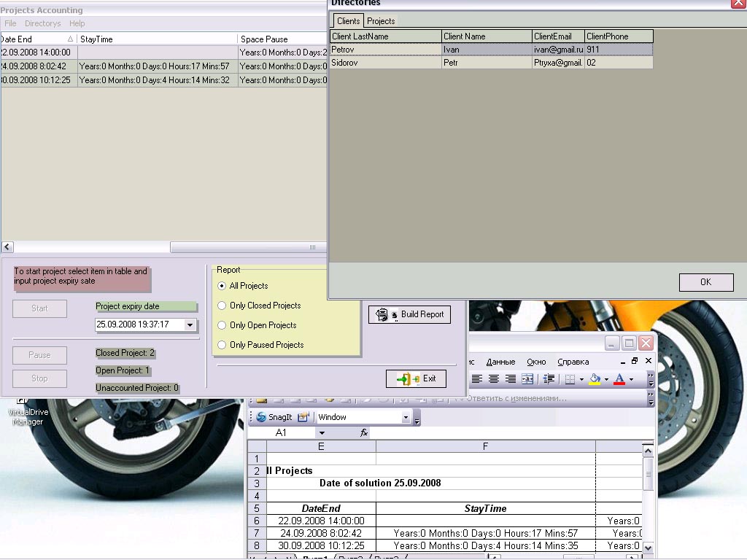Click the insert function fx icon
Screen dimensions: 747x560
pyautogui.click(x=364, y=432)
